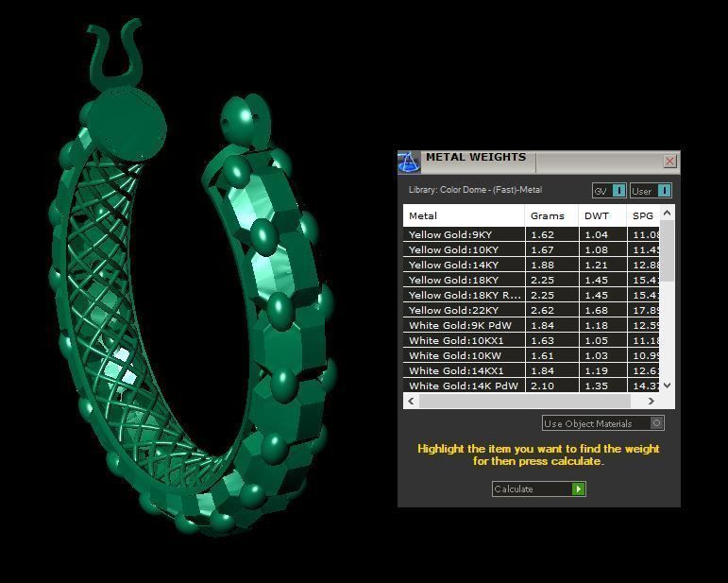Select the White Gold:10KW row

tap(532, 355)
